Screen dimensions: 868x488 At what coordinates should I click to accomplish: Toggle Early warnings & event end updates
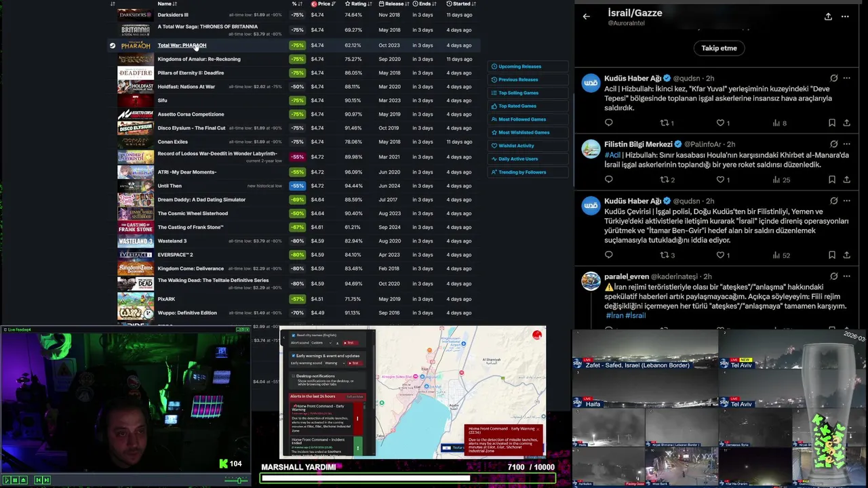294,356
